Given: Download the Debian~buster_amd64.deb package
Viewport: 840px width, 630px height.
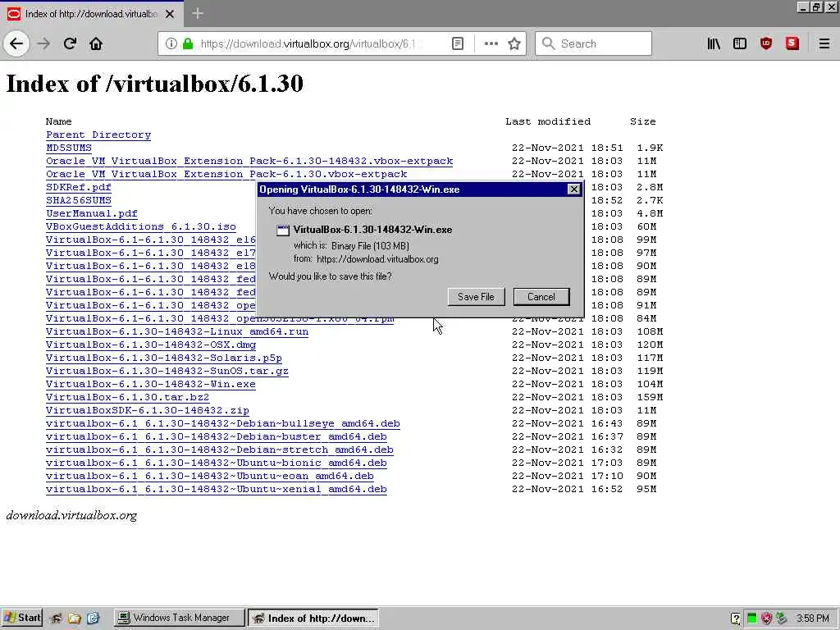Looking at the screenshot, I should click(x=217, y=436).
